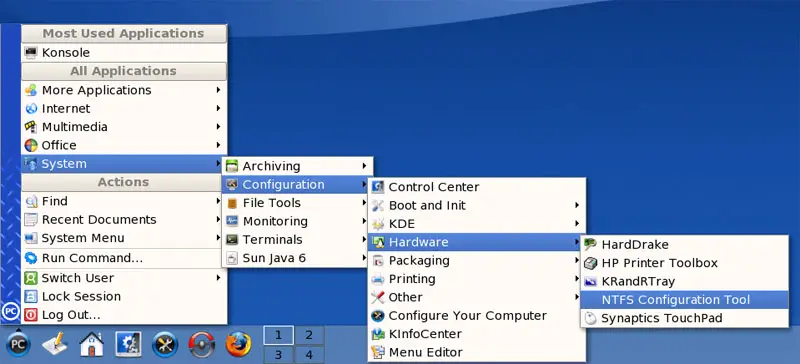Click the Synaptics TouchPad mouse icon
The image size is (800, 364).
click(x=590, y=318)
